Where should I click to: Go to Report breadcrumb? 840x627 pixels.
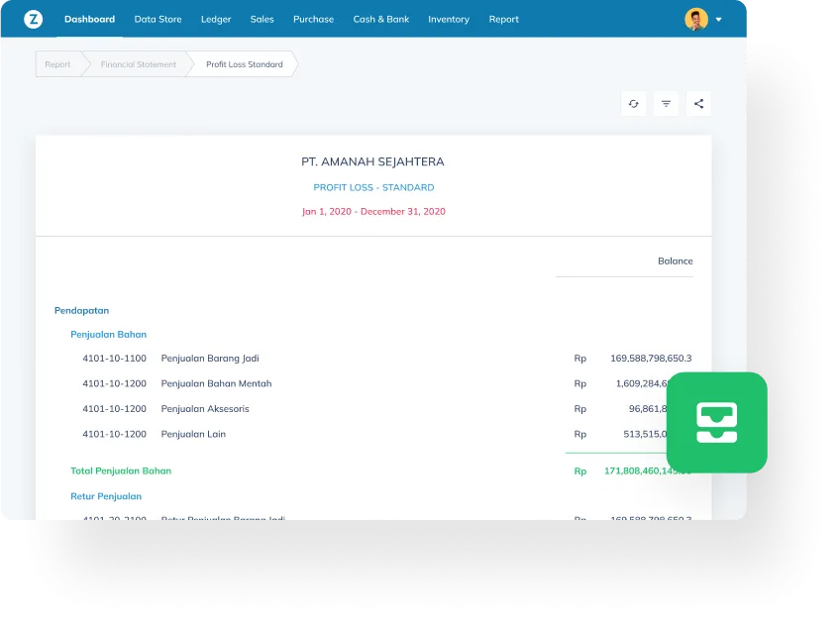coord(57,64)
